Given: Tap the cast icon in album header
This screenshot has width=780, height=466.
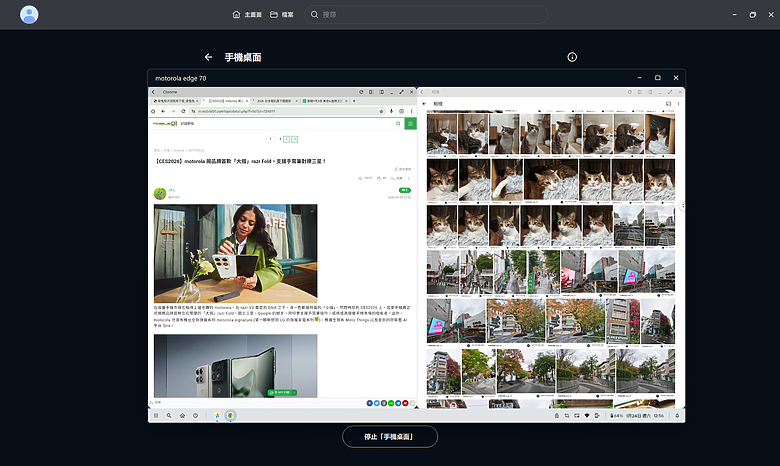Looking at the screenshot, I should coord(667,103).
